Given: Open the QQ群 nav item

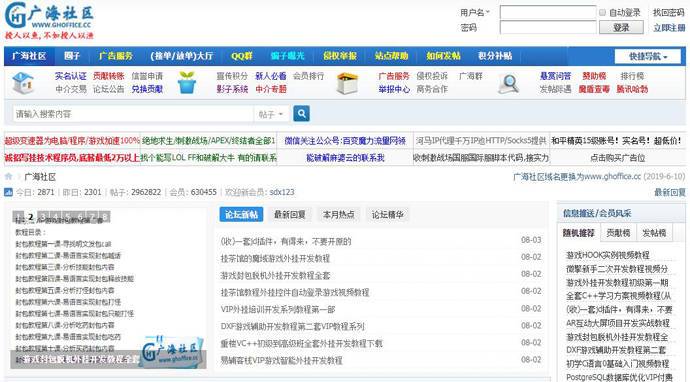Looking at the screenshot, I should (242, 56).
